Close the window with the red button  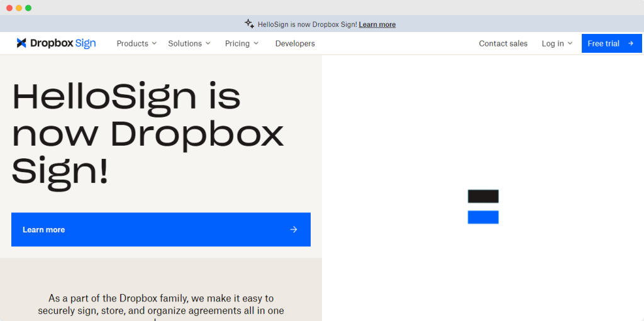point(9,8)
